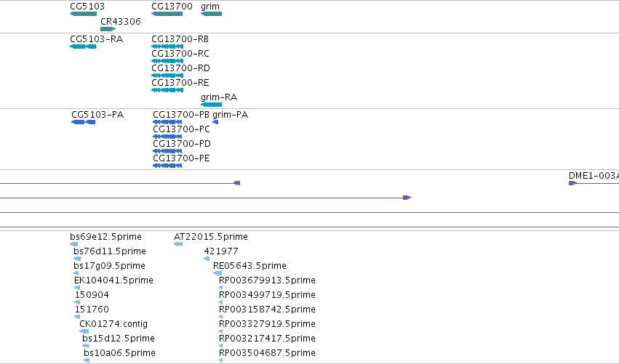Select the grim gene label

tap(210, 7)
